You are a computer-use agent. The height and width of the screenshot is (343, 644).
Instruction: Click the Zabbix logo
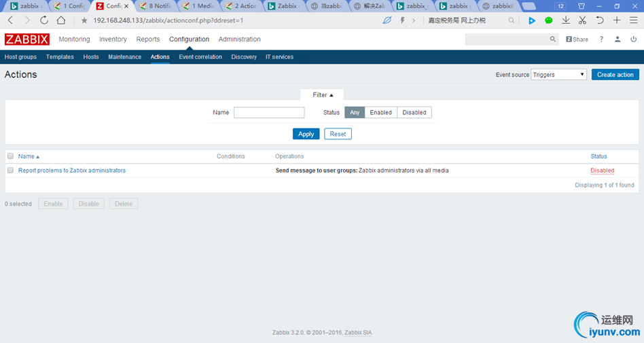[x=27, y=39]
